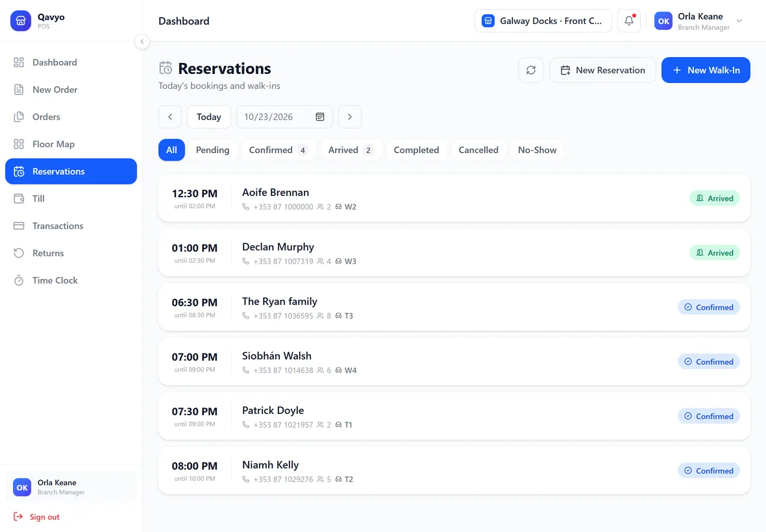The image size is (766, 532).
Task: Refresh the reservations list
Action: (531, 70)
